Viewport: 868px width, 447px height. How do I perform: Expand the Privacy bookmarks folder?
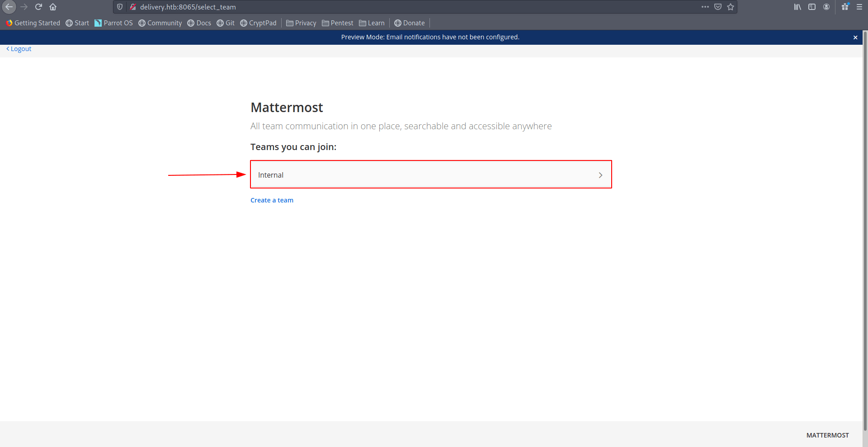click(301, 23)
